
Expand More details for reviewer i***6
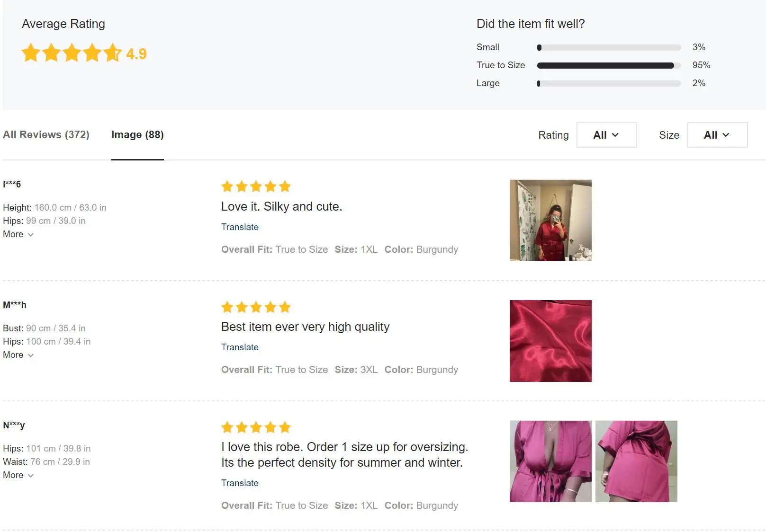(x=18, y=234)
